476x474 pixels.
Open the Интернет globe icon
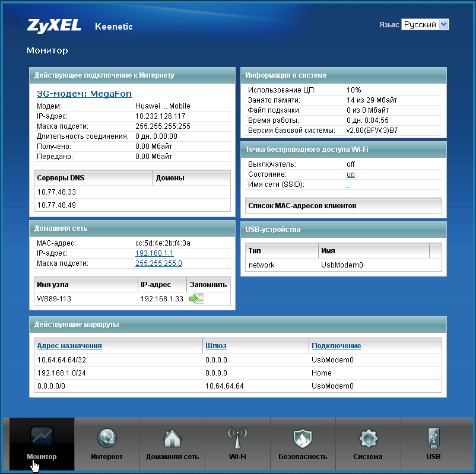point(107,439)
